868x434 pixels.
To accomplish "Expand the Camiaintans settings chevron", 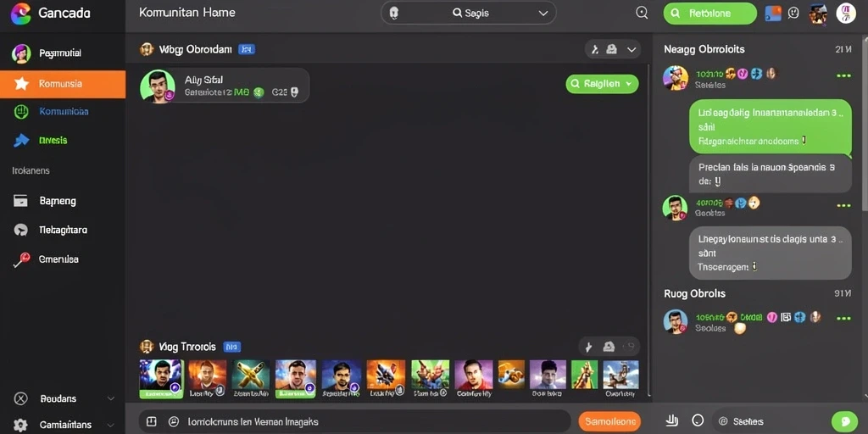I will pos(111,426).
